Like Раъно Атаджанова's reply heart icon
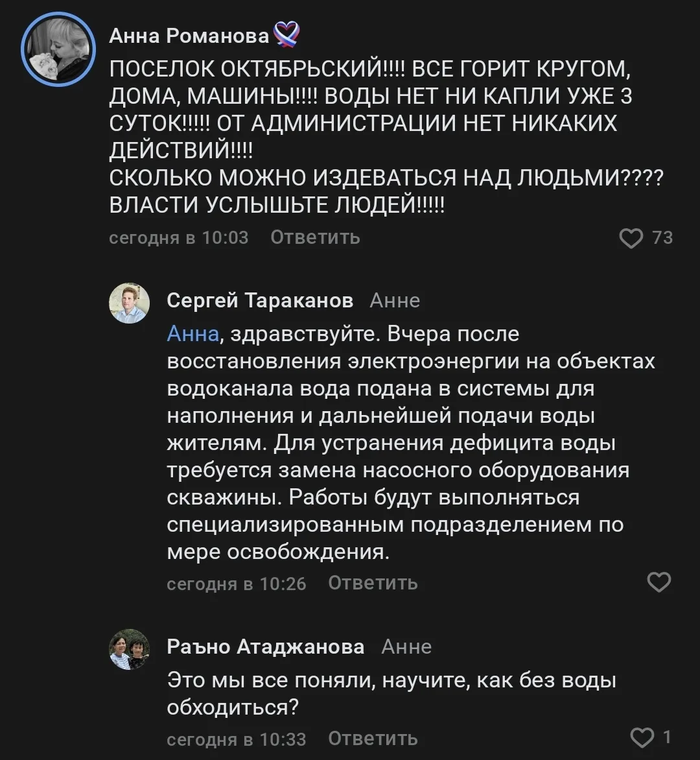700x760 pixels. pyautogui.click(x=642, y=738)
